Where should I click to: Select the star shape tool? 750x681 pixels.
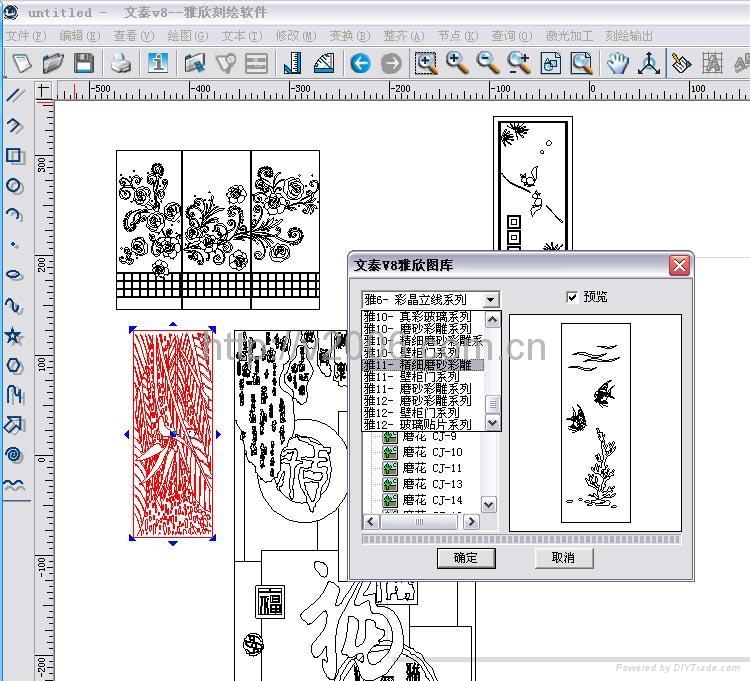tap(14, 335)
